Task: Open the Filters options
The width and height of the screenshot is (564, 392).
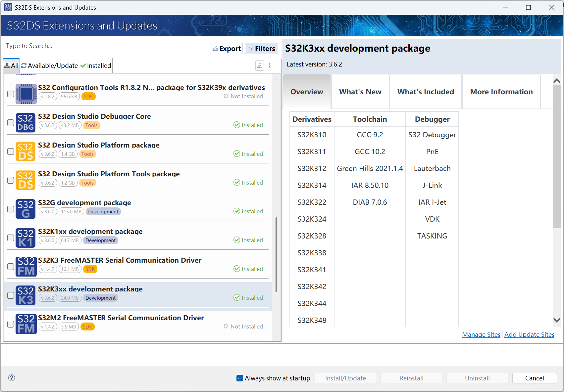Action: coord(262,49)
